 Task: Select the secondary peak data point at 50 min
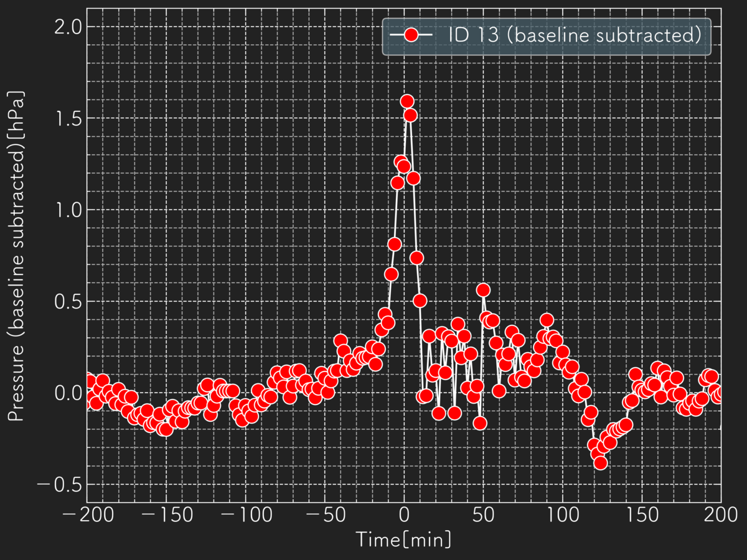(483, 290)
